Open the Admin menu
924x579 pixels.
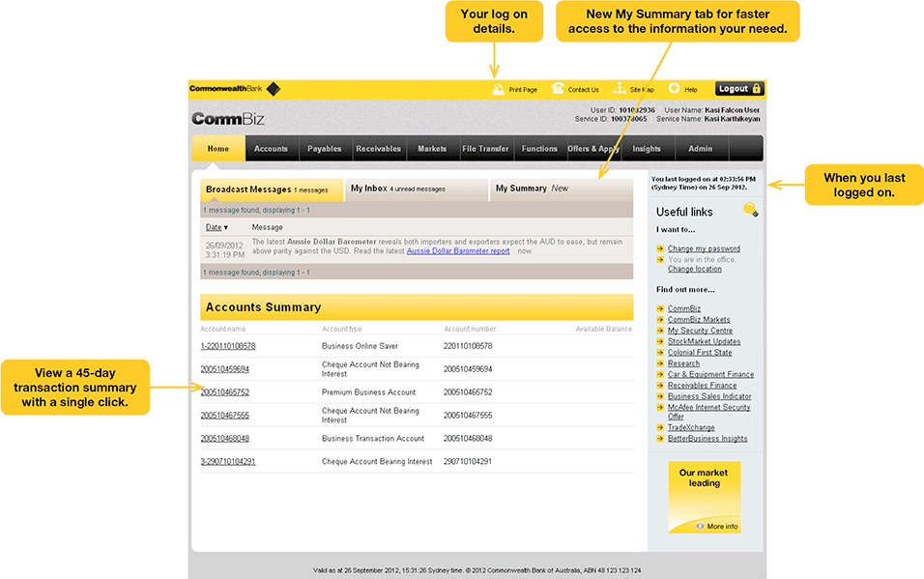700,149
